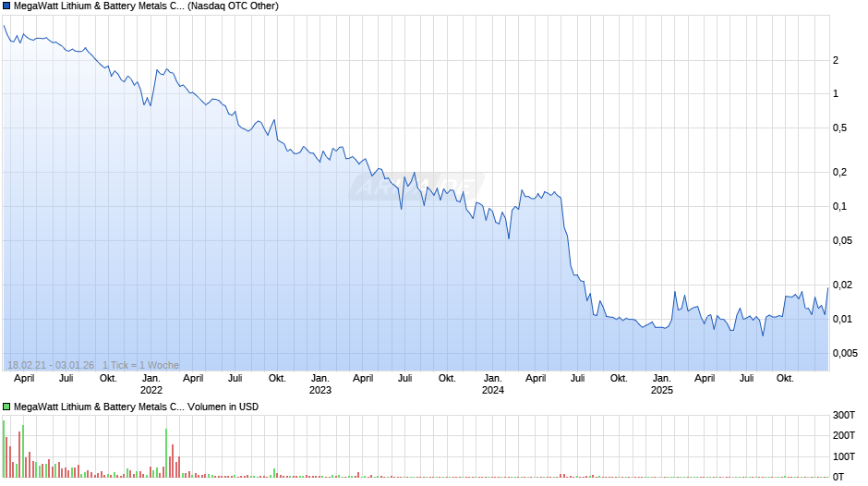Click the price axis label '0,2'
Screen dimensions: 868x486
839,173
